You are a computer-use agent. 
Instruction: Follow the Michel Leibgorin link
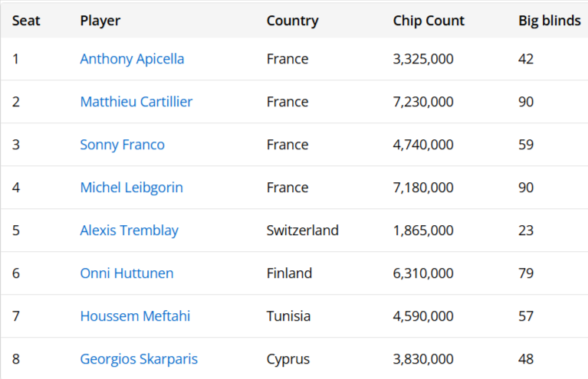click(131, 188)
